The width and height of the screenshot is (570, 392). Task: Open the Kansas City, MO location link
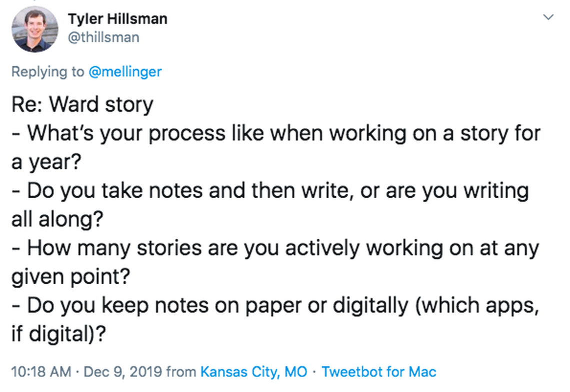pyautogui.click(x=253, y=372)
